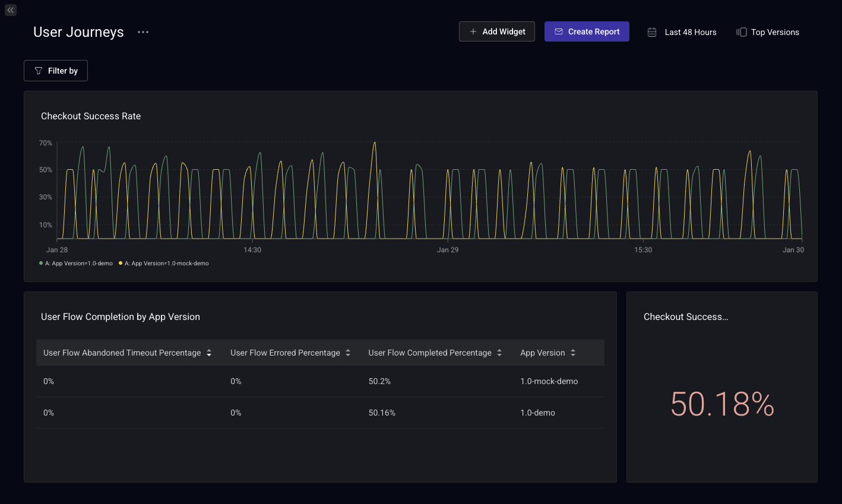Click the Top Versions layers icon
The image size is (842, 504).
pyautogui.click(x=741, y=32)
